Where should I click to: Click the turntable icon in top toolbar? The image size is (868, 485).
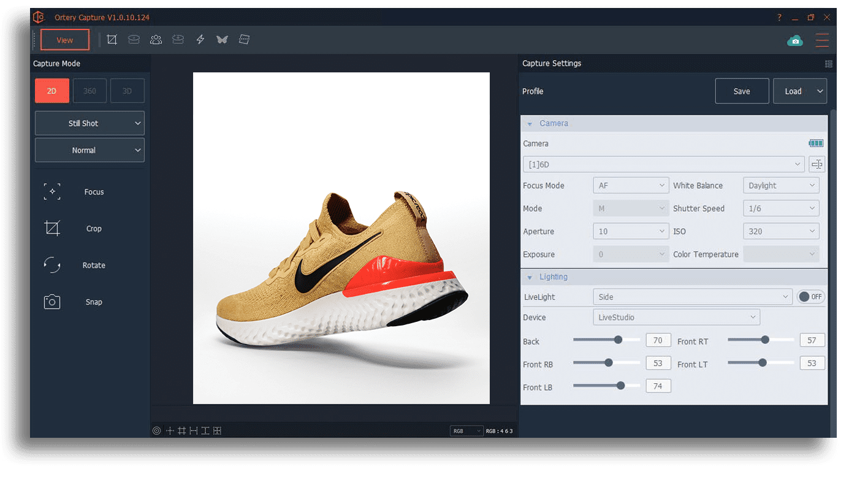point(134,40)
